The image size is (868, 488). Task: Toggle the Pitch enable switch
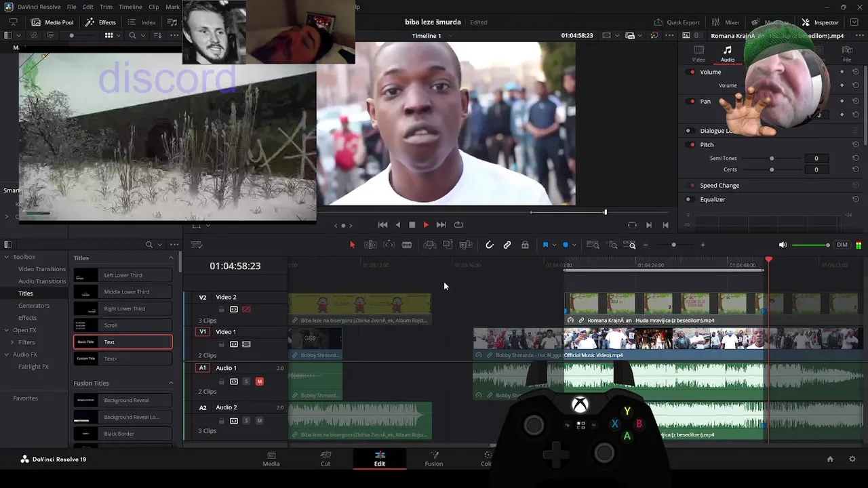(x=692, y=144)
